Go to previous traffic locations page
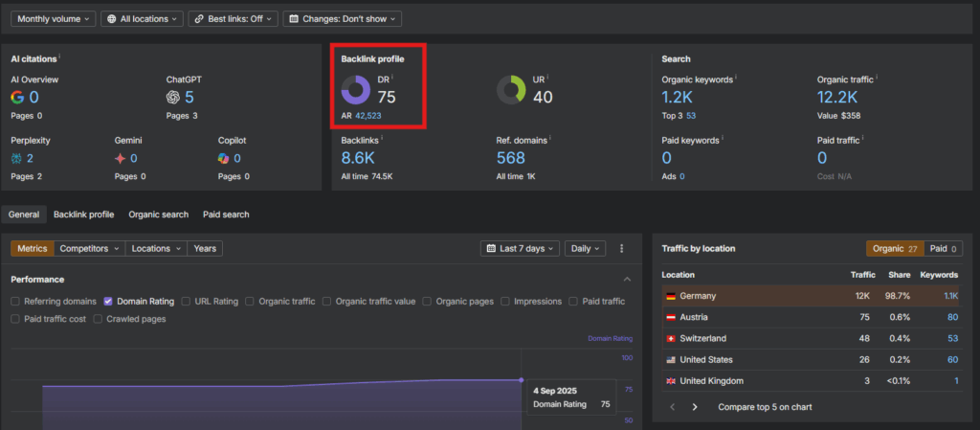The image size is (980, 430). 673,407
